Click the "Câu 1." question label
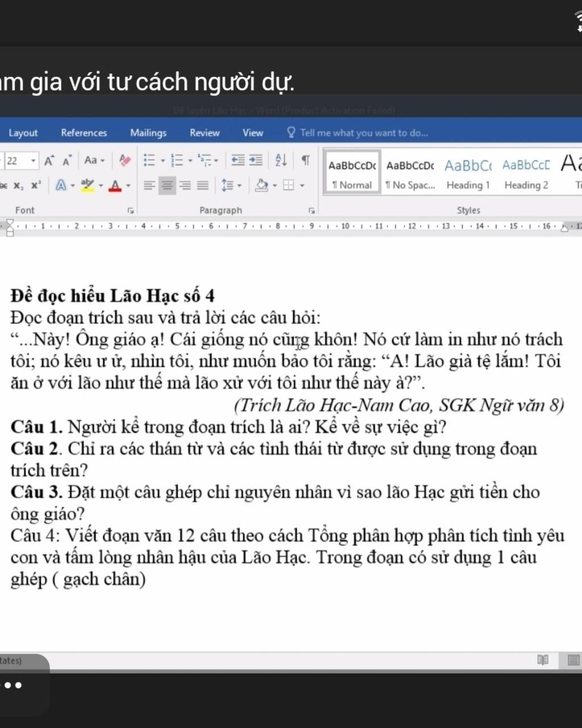The height and width of the screenshot is (728, 582). (36, 427)
